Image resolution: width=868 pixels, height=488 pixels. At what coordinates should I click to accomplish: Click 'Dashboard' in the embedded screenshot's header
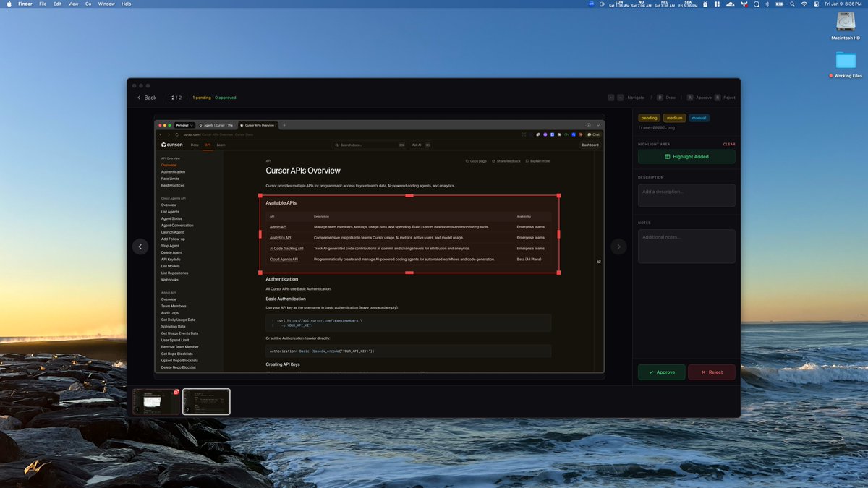click(590, 145)
